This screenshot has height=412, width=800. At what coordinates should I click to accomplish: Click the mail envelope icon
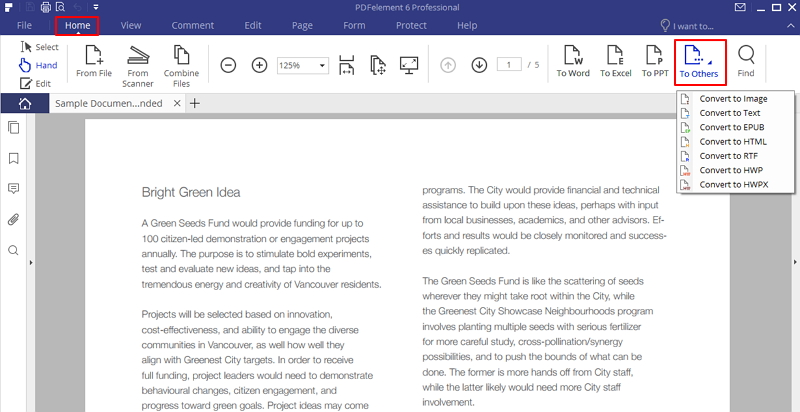tap(740, 7)
